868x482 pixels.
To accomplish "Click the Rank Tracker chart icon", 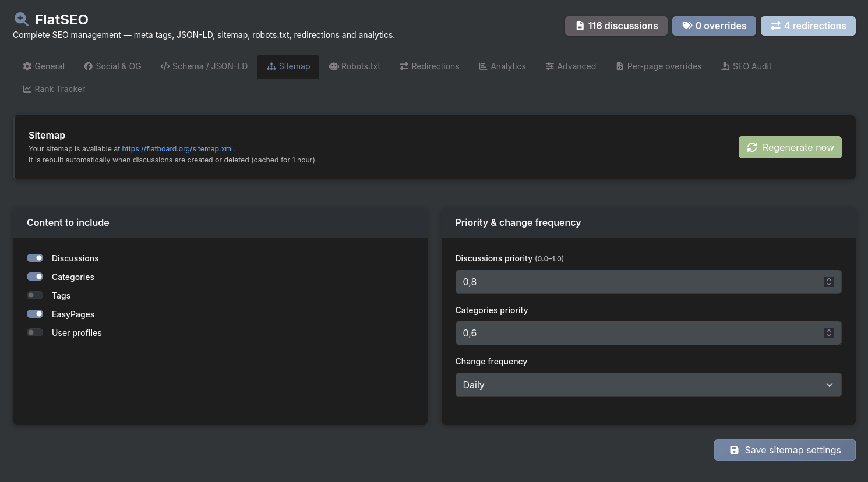I will click(x=27, y=89).
